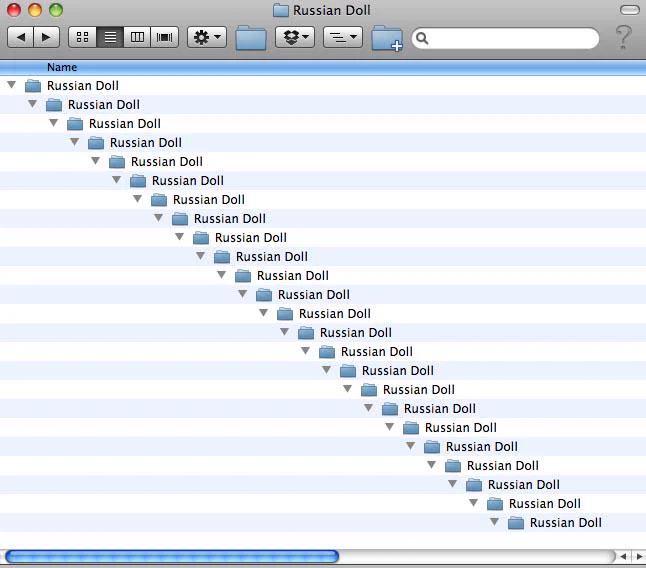Go forward with the right arrow button
Viewport: 646px width, 568px height.
pyautogui.click(x=47, y=37)
